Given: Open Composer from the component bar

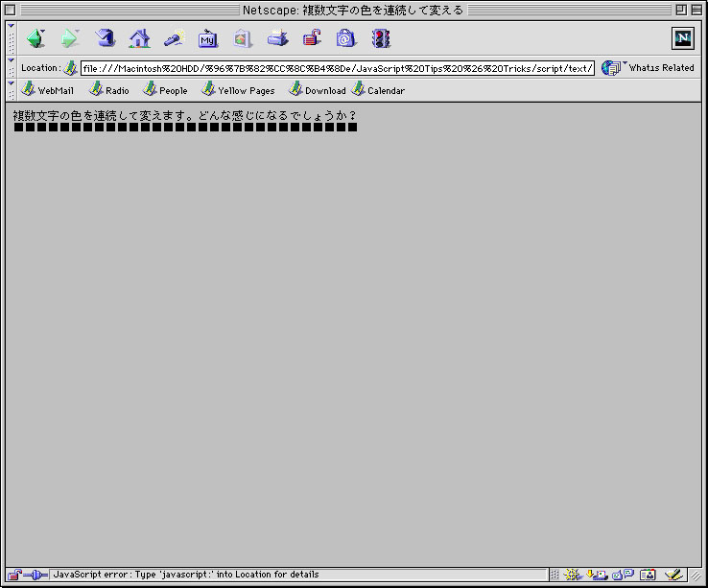Looking at the screenshot, I should point(673,575).
